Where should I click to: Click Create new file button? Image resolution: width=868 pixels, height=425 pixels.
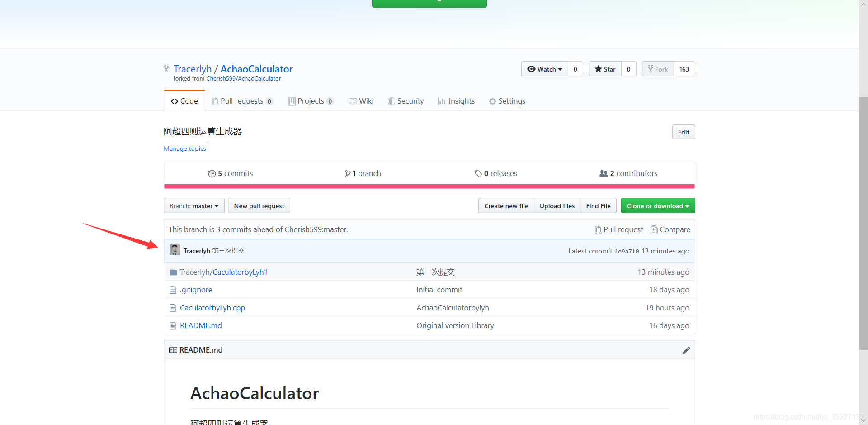(506, 206)
